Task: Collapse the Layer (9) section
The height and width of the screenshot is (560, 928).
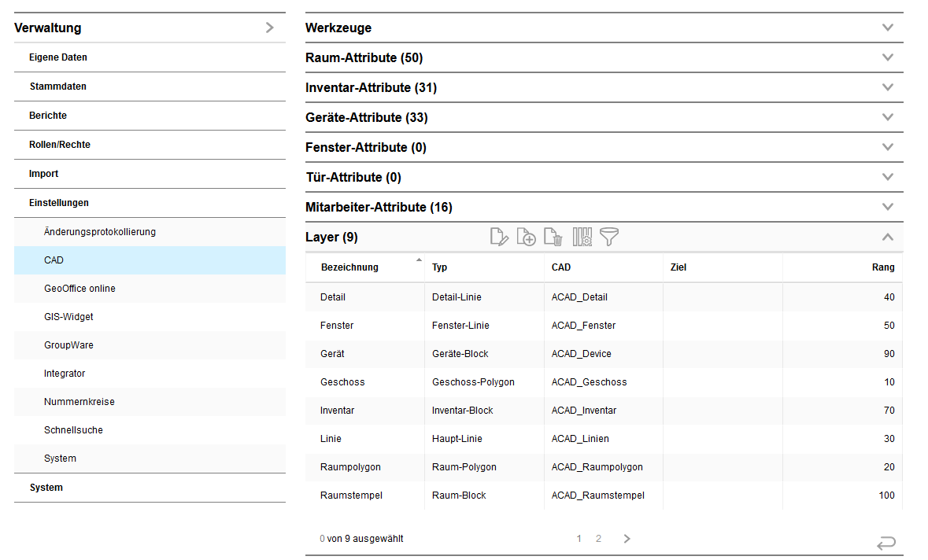Action: click(888, 237)
